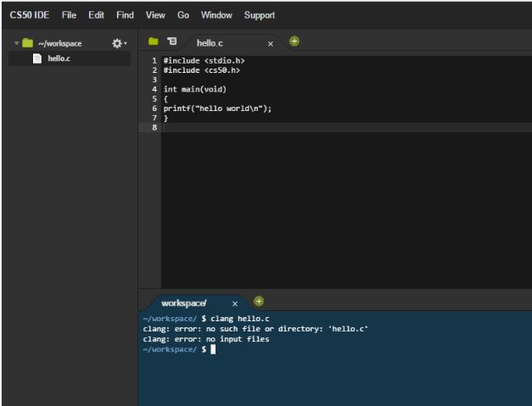This screenshot has width=532, height=406.
Task: Click the 'no input files' error line
Action: coord(206,339)
